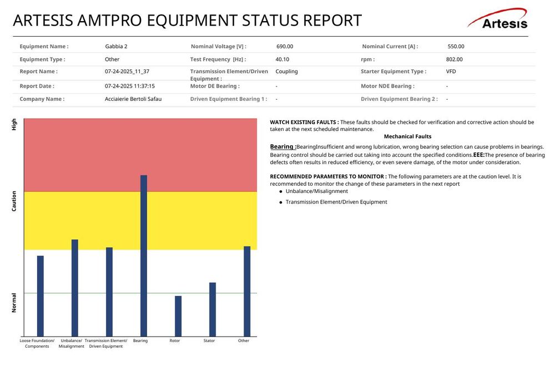
Task: Click the 'Driven Equipment Bearing 2 :' label
Action: coord(399,99)
